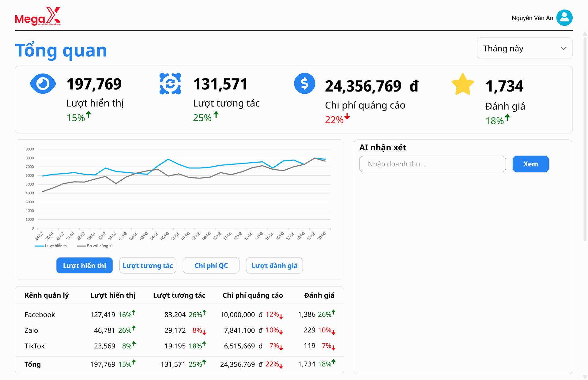Switch chart to Lượt tương tác

(x=148, y=265)
